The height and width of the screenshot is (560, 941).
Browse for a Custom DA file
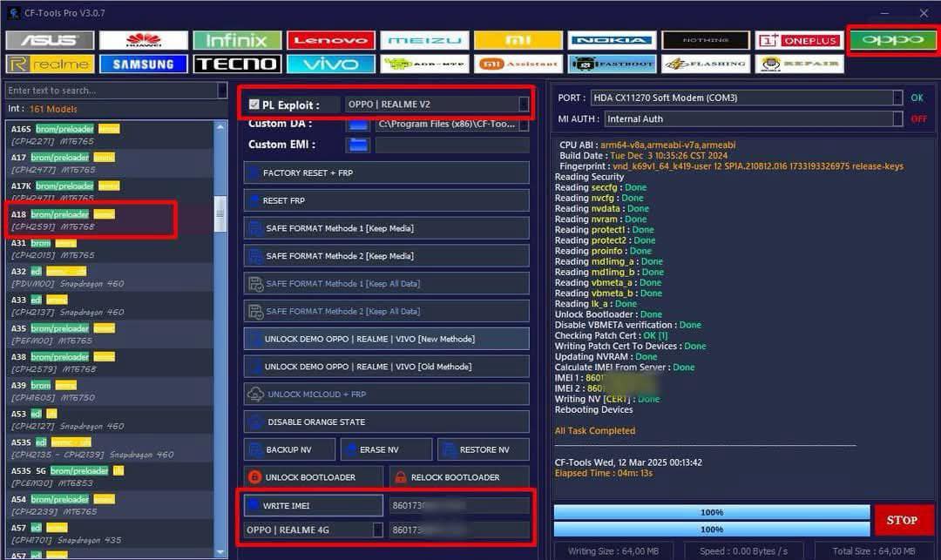point(358,125)
